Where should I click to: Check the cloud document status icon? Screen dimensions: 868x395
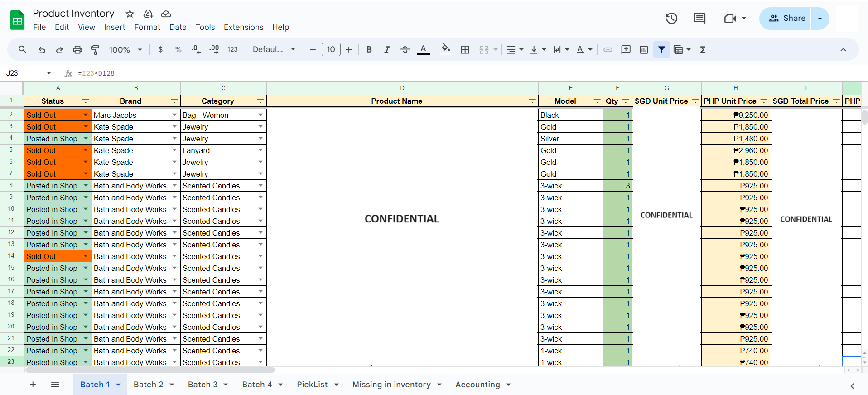point(166,14)
